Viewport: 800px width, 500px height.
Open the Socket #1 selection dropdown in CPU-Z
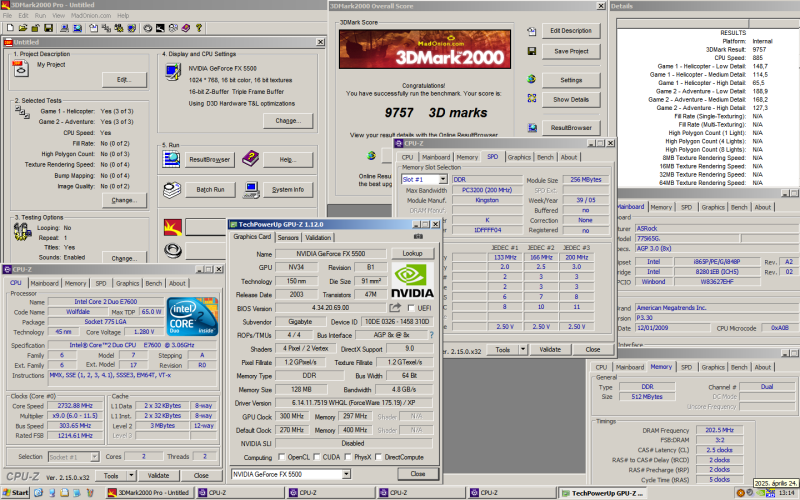click(x=94, y=457)
